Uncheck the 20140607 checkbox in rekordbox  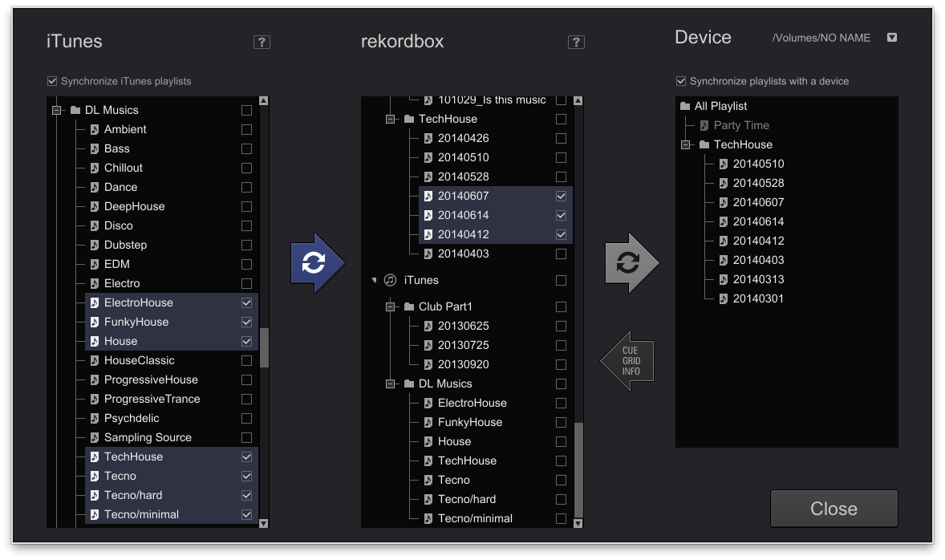point(561,197)
